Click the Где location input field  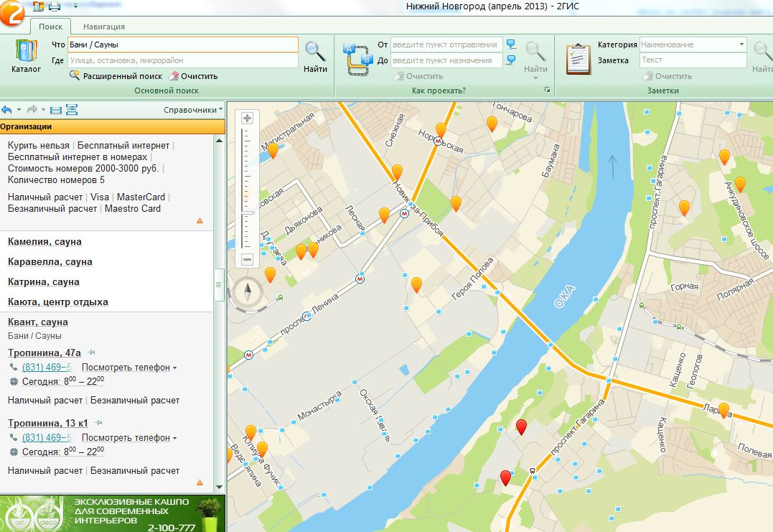[x=182, y=61]
